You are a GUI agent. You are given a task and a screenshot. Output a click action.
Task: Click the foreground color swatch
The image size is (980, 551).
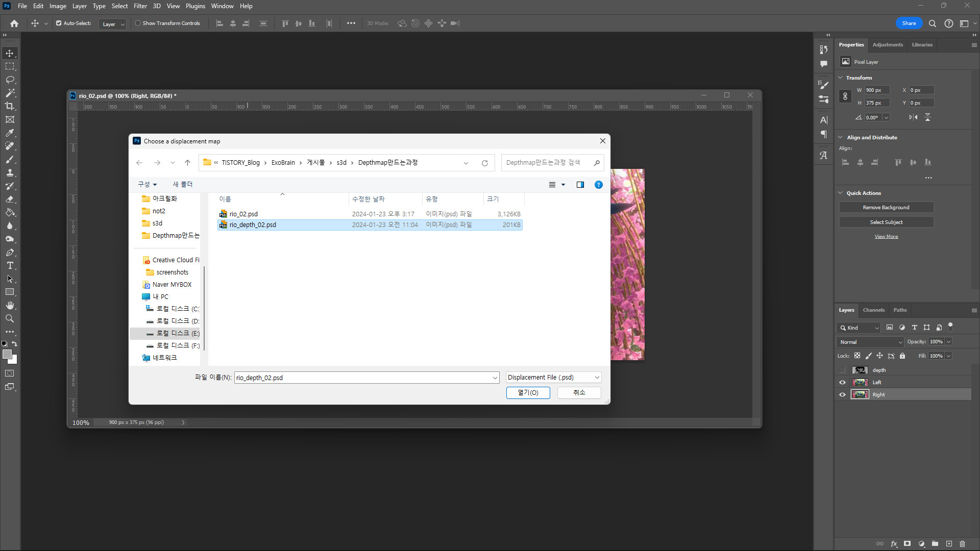pos(7,354)
